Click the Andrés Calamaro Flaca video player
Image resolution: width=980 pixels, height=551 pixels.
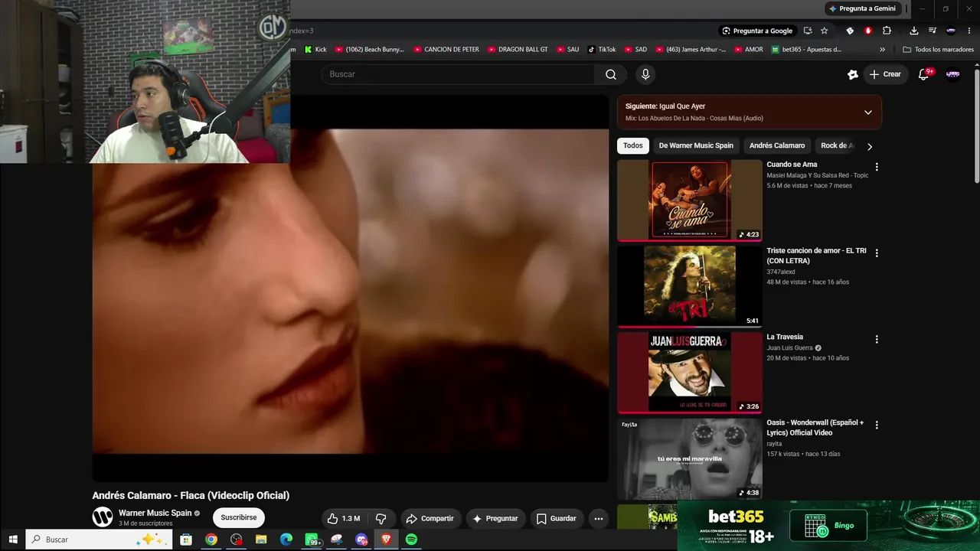351,289
